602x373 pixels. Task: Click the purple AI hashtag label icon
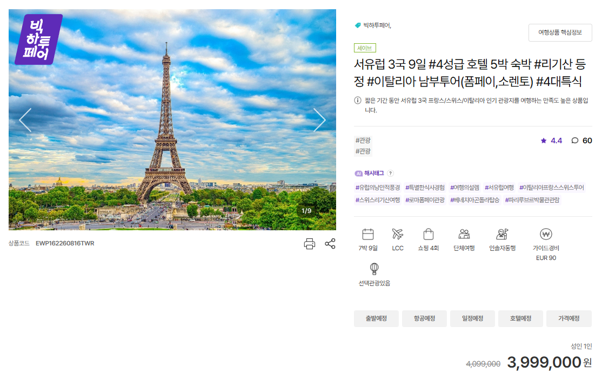359,173
